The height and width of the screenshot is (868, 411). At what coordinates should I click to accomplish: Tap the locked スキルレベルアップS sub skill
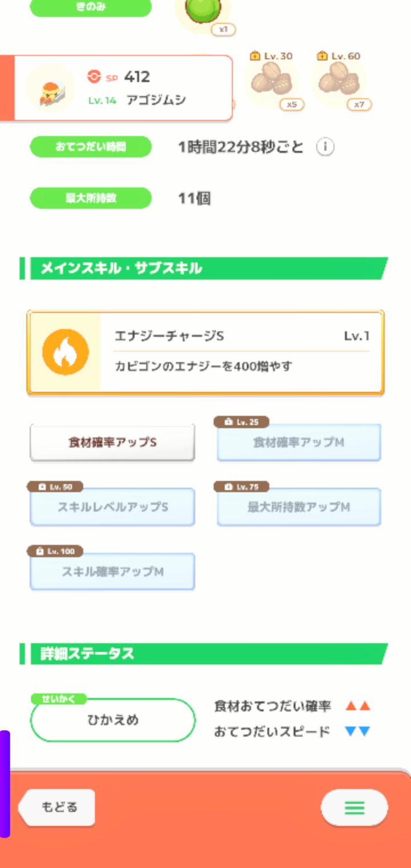(112, 507)
